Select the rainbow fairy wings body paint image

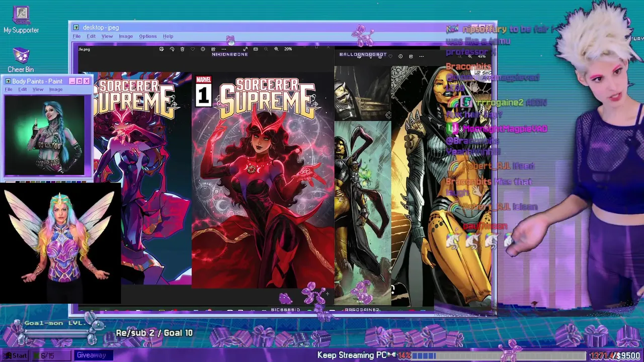[60, 242]
